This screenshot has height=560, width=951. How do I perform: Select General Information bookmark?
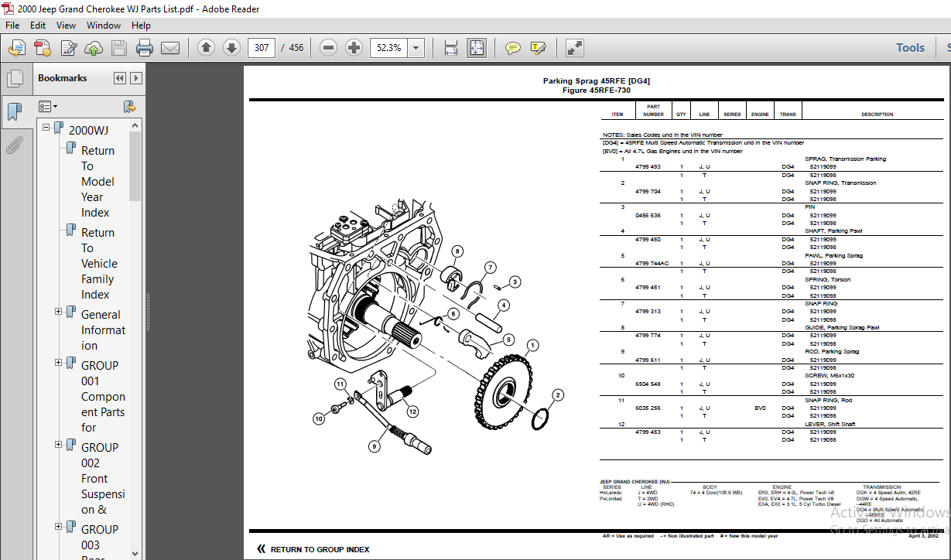click(x=102, y=330)
